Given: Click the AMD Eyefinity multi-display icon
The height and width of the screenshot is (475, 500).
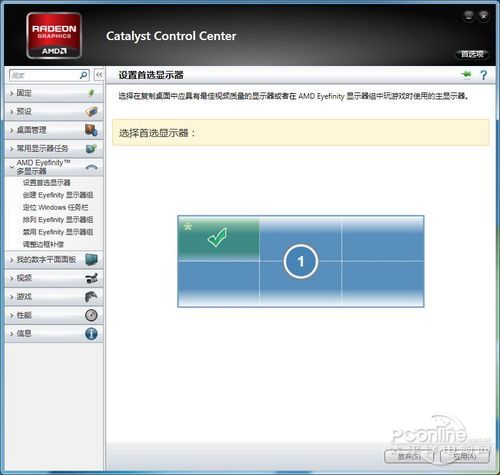Looking at the screenshot, I should pyautogui.click(x=91, y=167).
